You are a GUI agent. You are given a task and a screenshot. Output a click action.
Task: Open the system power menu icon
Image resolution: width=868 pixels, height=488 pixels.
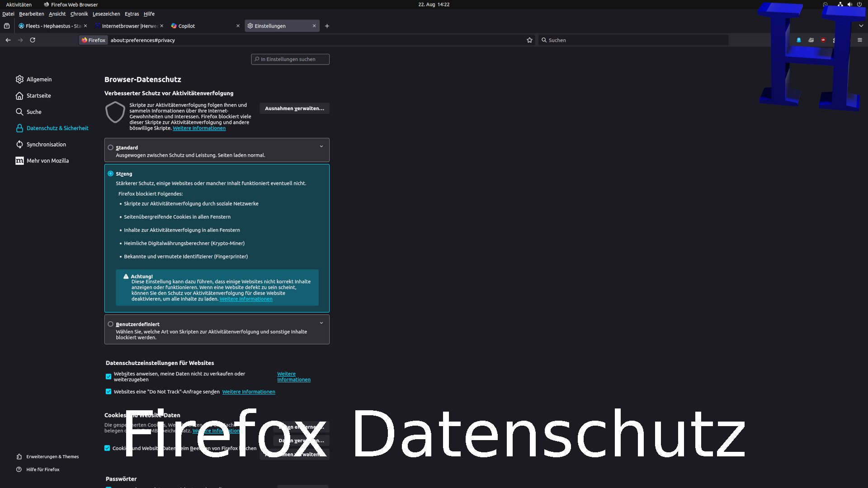859,4
